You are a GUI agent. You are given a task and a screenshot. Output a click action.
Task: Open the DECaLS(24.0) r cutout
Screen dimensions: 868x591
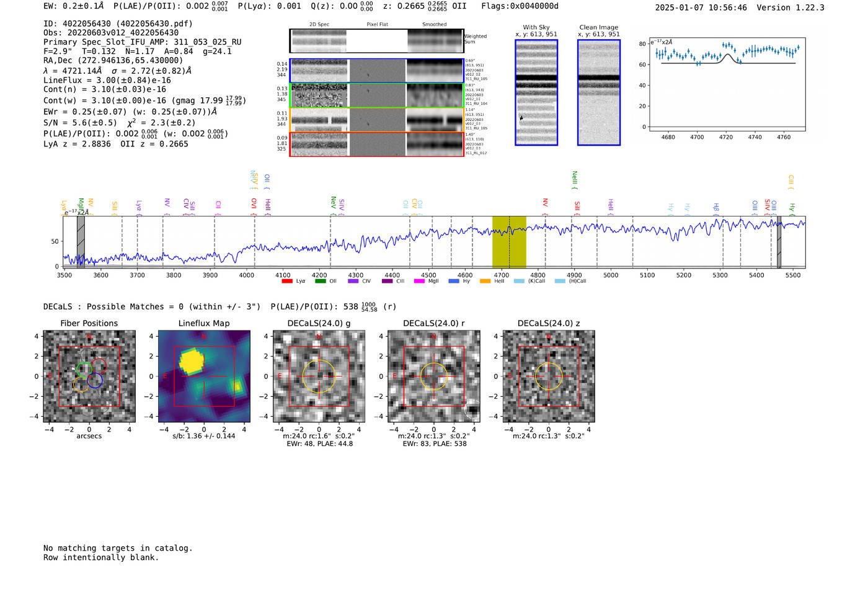coord(434,376)
